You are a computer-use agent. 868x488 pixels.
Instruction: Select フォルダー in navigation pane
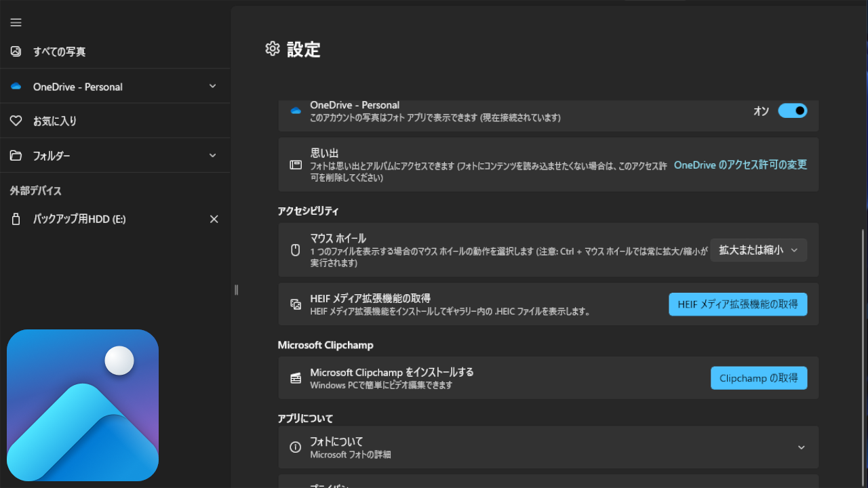click(115, 155)
